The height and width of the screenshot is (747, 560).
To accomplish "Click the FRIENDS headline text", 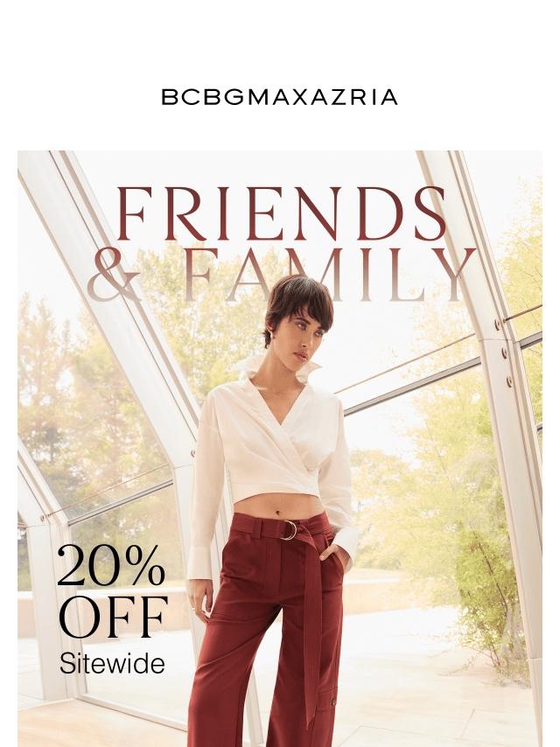I will pos(281,213).
